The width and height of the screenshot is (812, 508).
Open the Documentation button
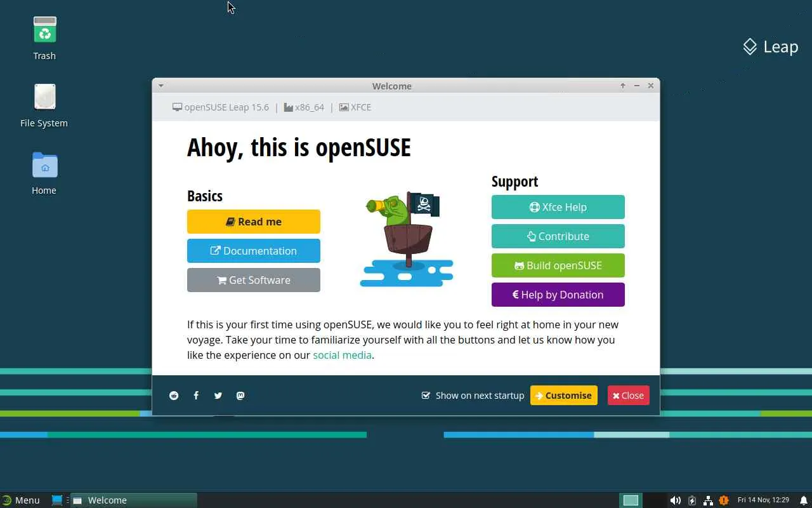254,251
